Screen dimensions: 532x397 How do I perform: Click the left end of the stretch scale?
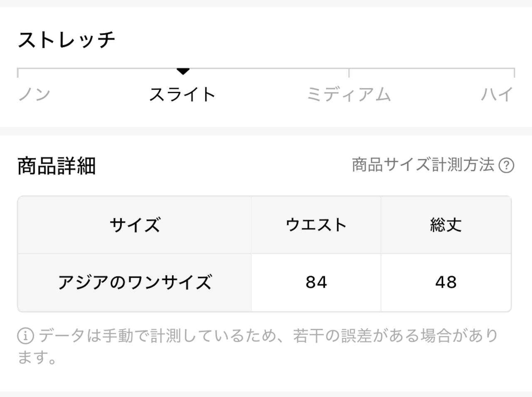[18, 73]
